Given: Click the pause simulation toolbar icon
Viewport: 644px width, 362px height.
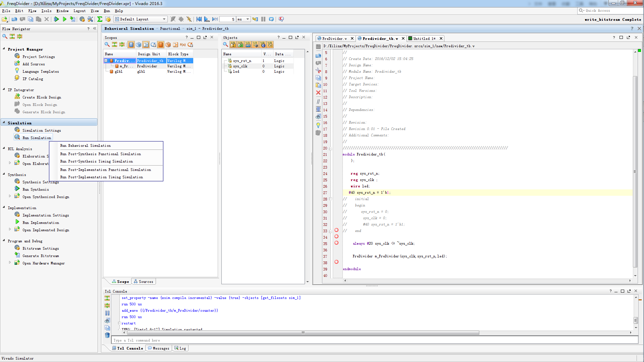Looking at the screenshot, I should 263,19.
